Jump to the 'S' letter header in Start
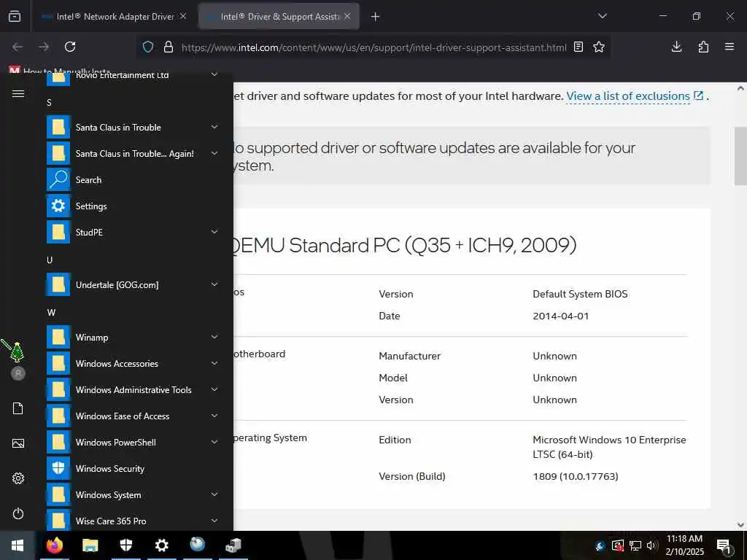Viewport: 747px width, 560px height. coord(49,102)
